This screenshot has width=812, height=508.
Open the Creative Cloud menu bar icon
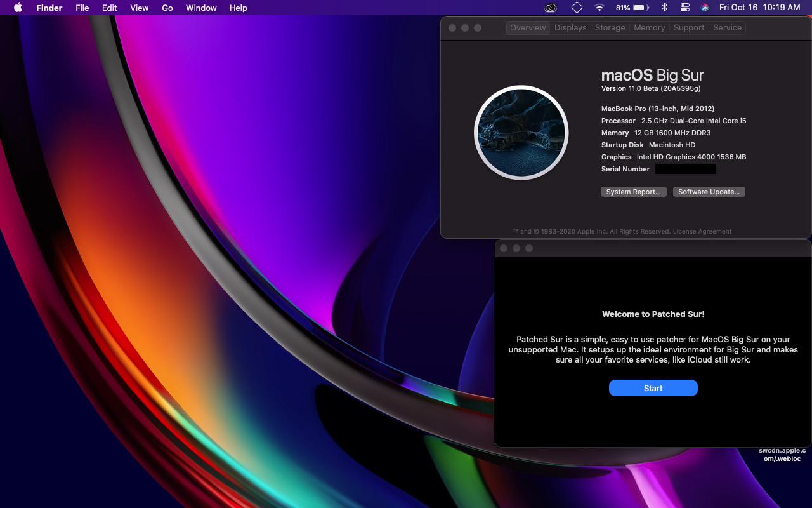coord(551,8)
